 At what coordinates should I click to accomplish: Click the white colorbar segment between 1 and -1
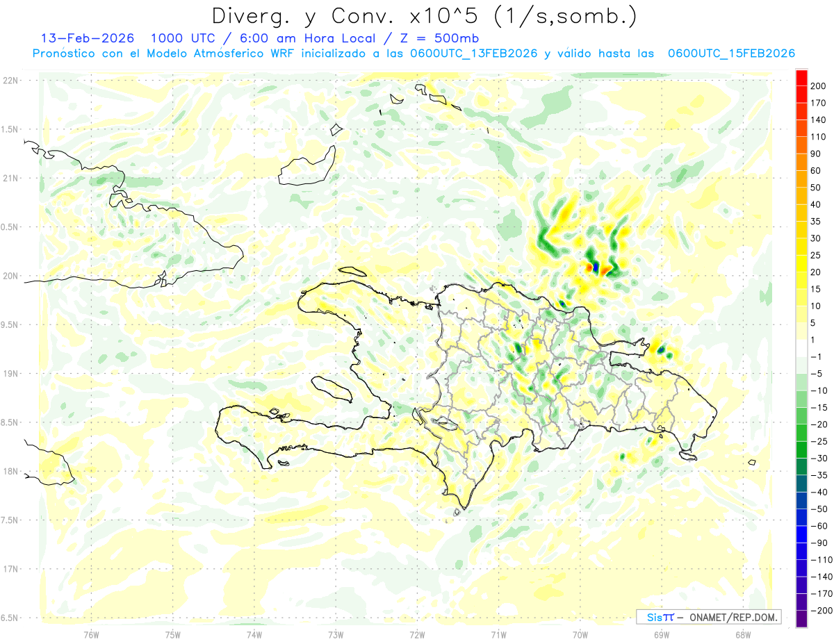coord(801,349)
